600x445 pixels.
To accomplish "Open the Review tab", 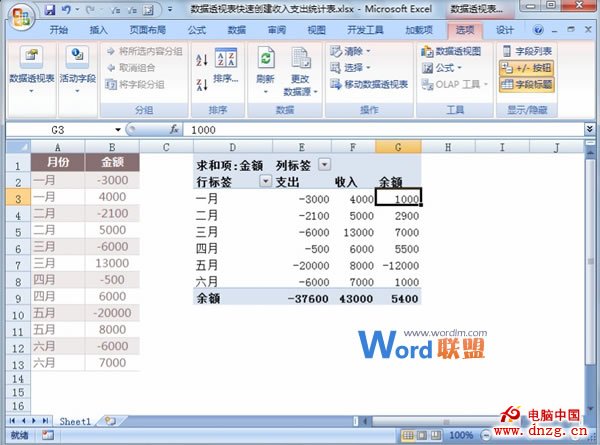I will 277,30.
